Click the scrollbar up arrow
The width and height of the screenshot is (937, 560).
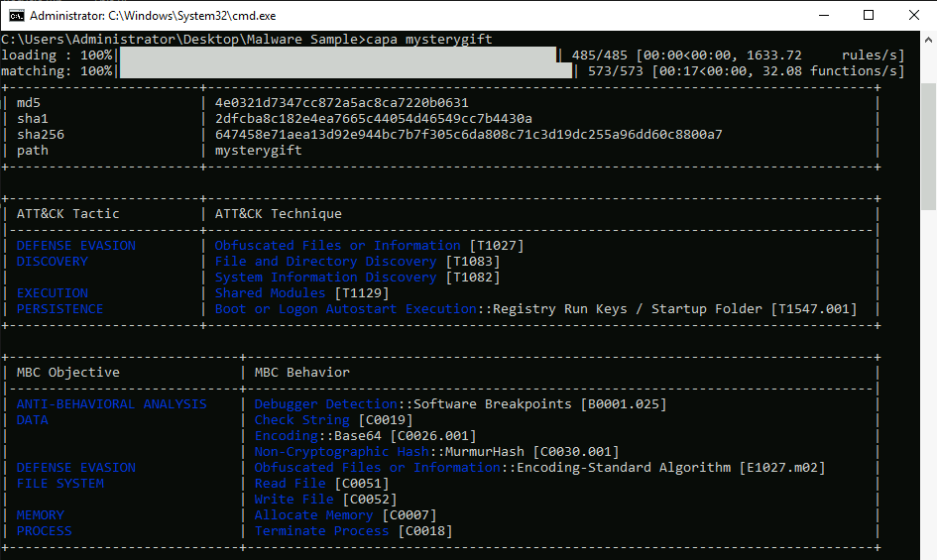pos(928,40)
